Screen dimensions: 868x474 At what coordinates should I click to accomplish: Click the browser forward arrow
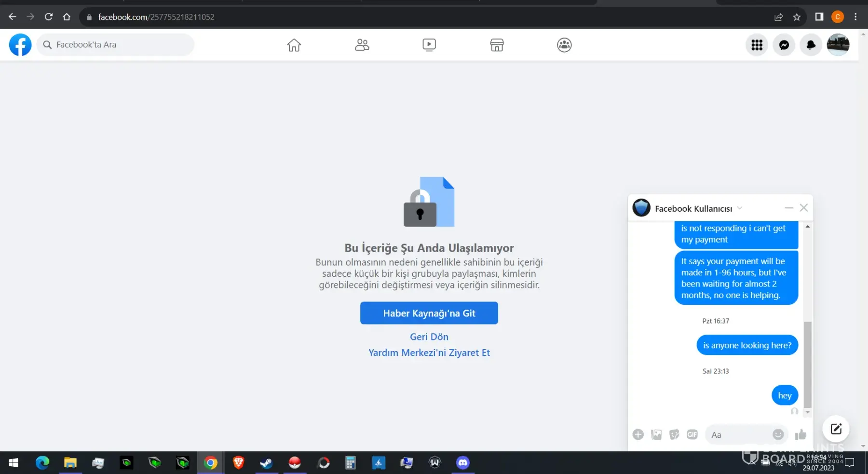tap(30, 17)
